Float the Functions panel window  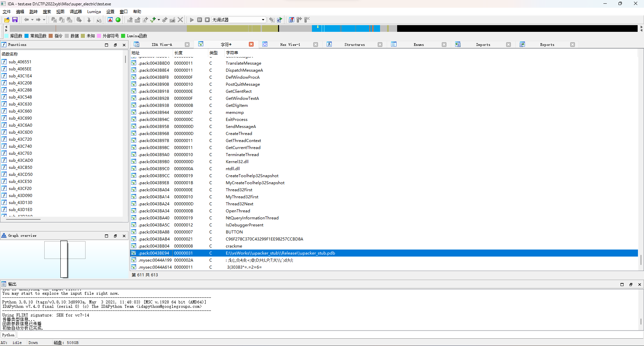coord(115,45)
